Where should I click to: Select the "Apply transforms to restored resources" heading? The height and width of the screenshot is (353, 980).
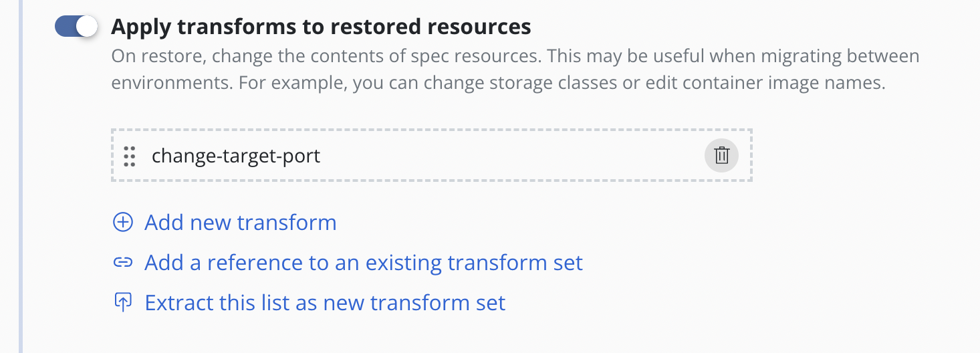[321, 27]
